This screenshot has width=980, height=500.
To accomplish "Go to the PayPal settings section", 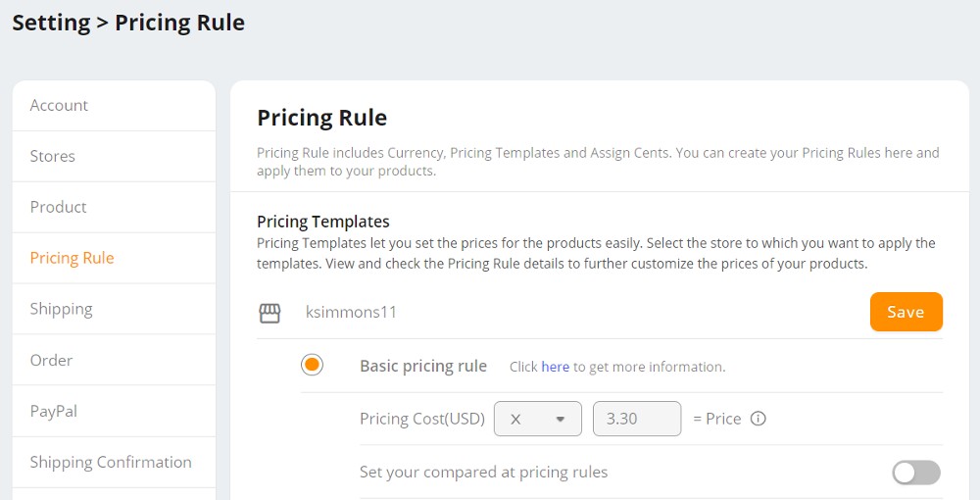I will pyautogui.click(x=114, y=411).
